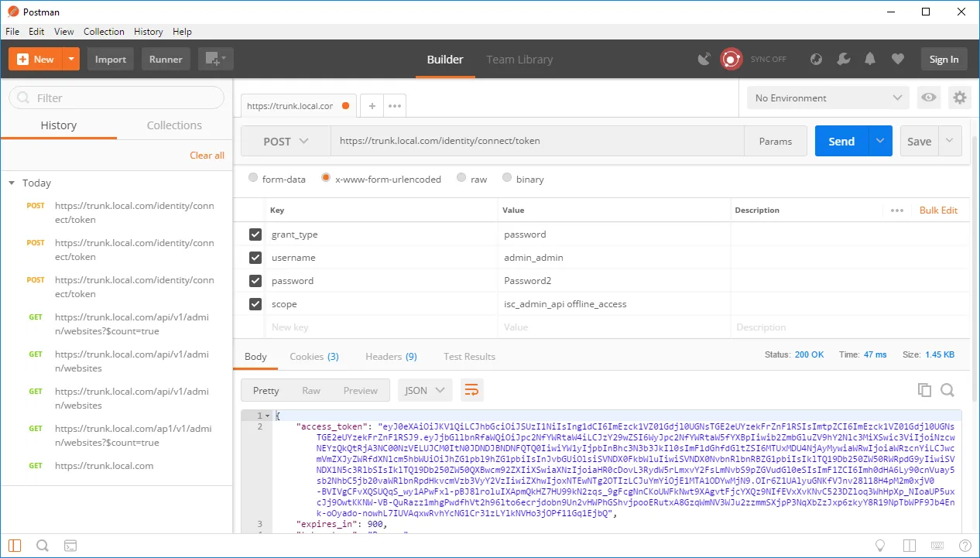Open the wrench settings icon
The image size is (980, 558).
click(x=844, y=59)
